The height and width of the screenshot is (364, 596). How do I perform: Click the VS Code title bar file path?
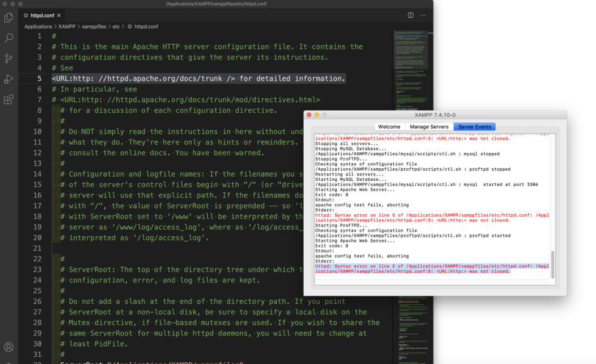click(216, 4)
